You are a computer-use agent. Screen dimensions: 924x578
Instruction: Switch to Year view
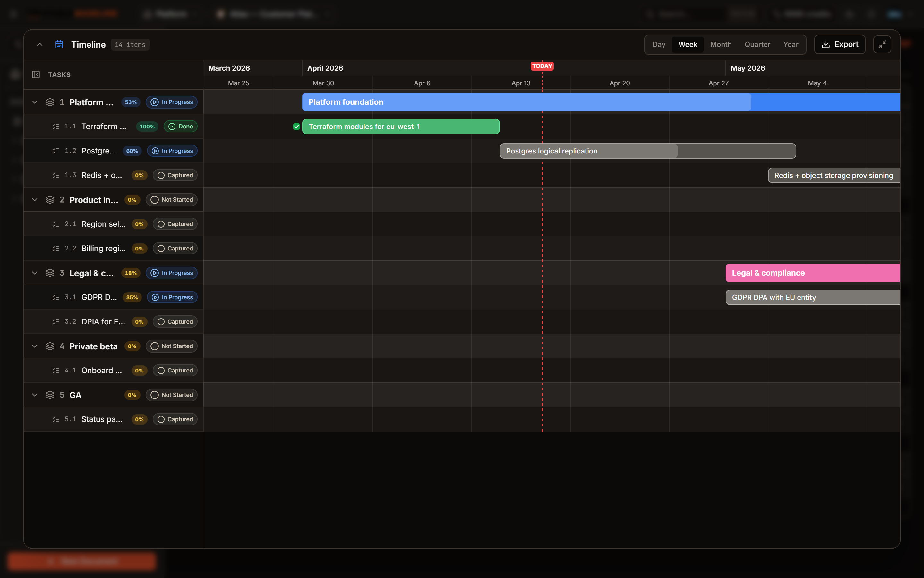(x=790, y=44)
